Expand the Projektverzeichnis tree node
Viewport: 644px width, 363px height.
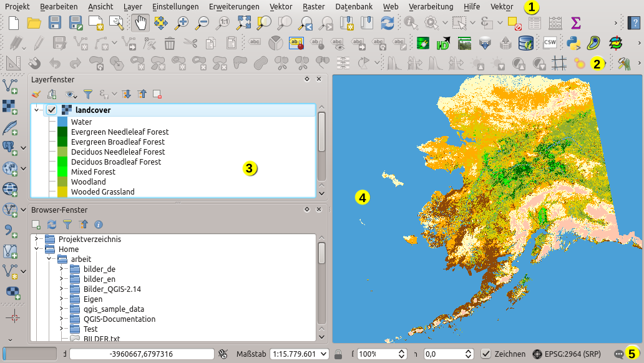(x=37, y=239)
